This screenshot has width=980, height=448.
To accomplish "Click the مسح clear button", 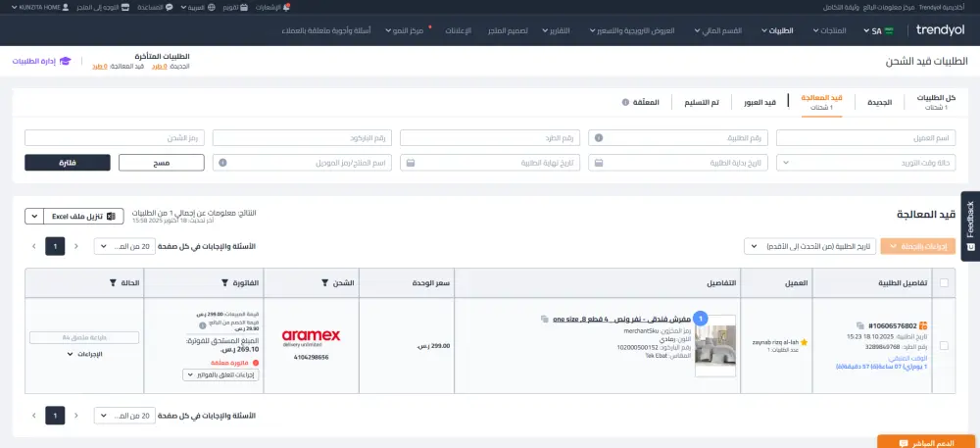I will [162, 163].
